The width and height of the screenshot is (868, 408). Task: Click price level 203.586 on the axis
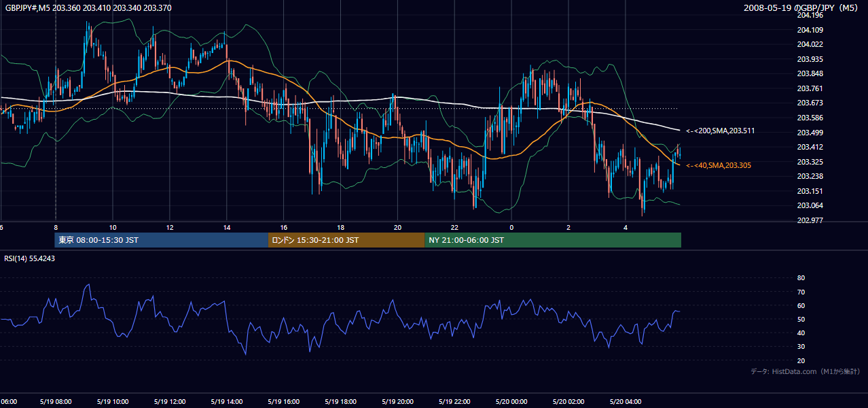tap(810, 118)
